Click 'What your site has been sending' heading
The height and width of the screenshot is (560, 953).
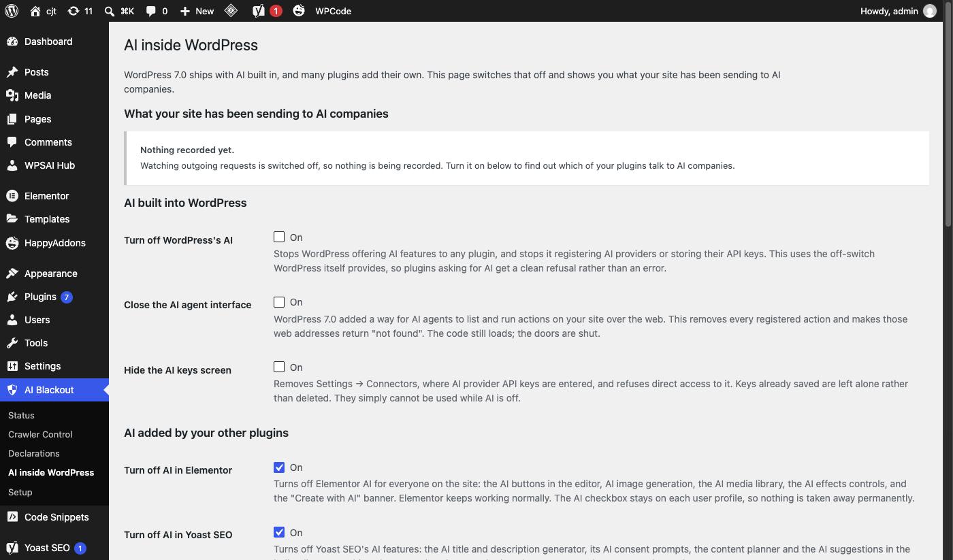[x=256, y=114]
